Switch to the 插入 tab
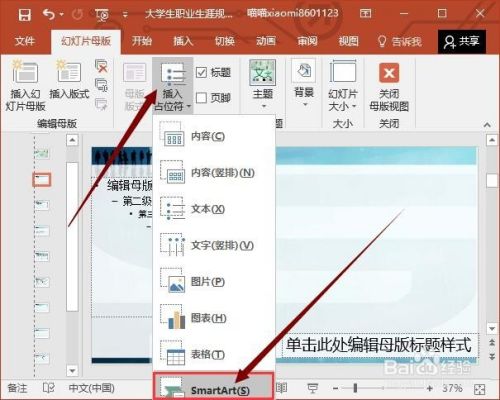 point(183,41)
